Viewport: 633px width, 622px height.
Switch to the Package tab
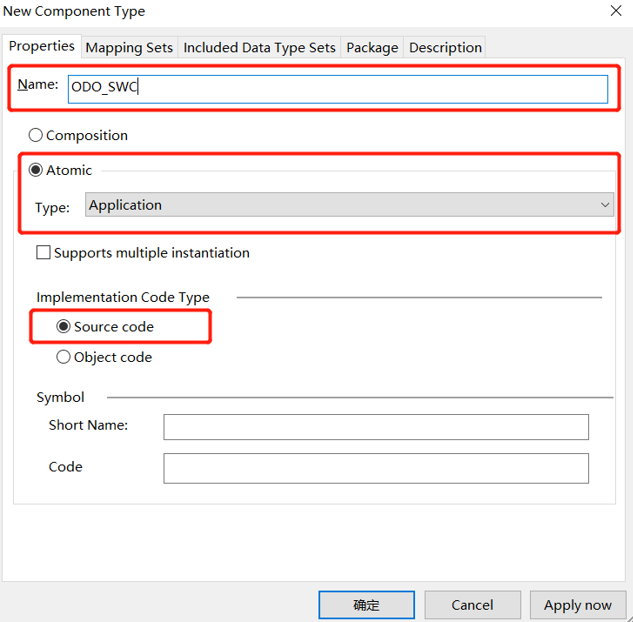(x=372, y=48)
